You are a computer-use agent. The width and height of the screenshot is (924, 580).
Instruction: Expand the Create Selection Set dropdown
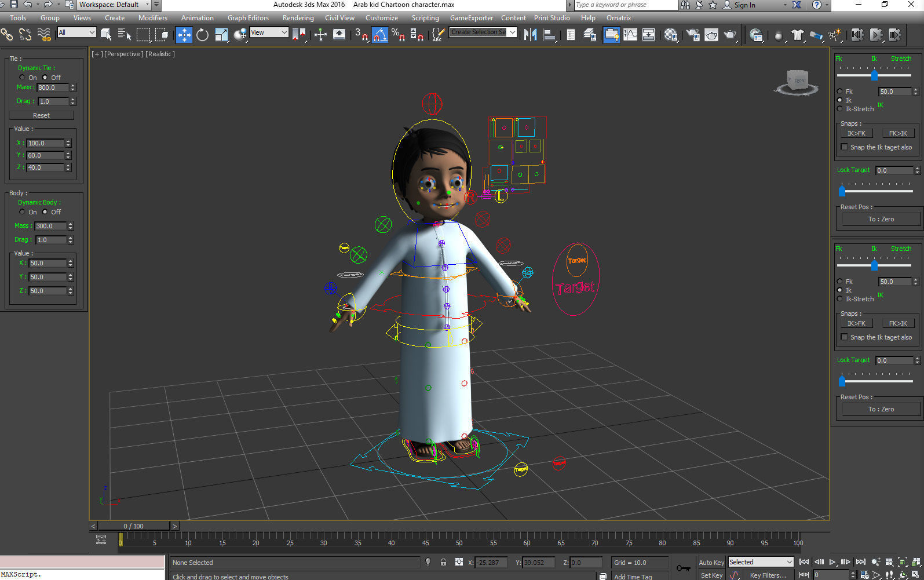(x=513, y=32)
